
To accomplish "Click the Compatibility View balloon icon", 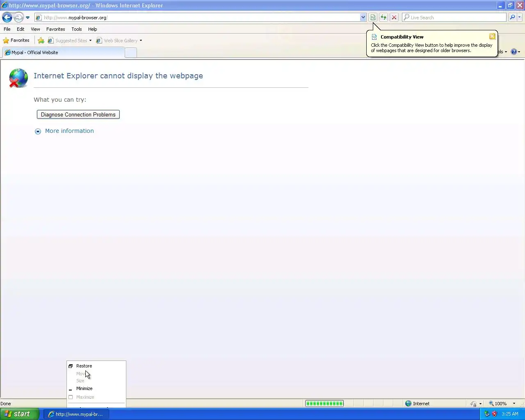I will coord(374,37).
